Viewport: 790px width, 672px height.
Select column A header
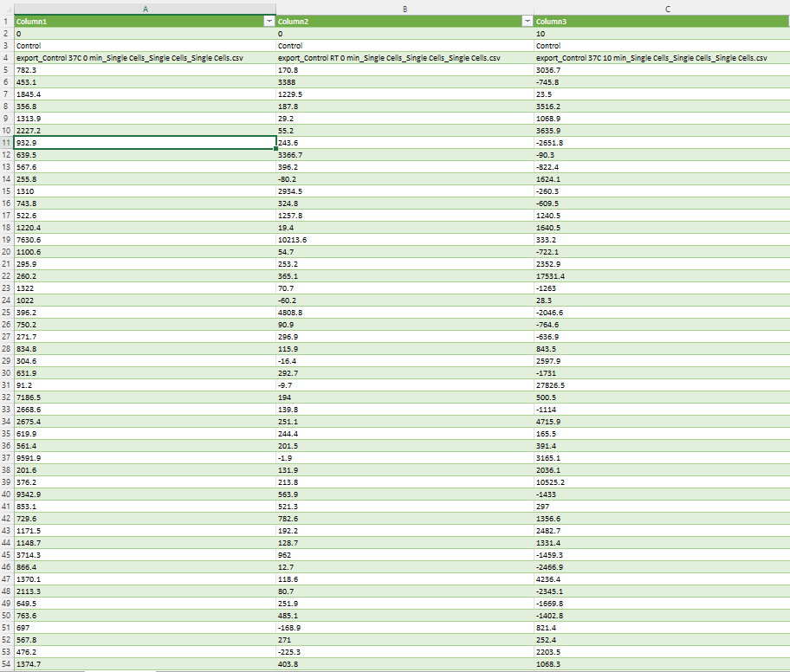[x=146, y=9]
